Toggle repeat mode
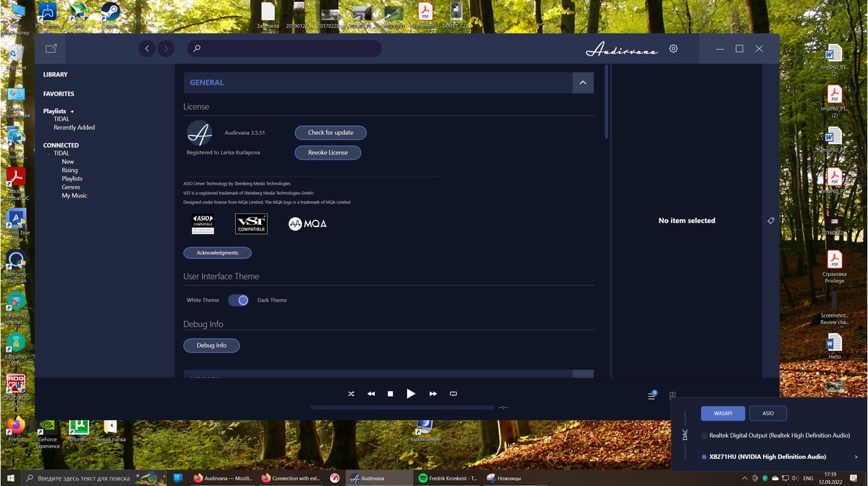 click(x=453, y=394)
